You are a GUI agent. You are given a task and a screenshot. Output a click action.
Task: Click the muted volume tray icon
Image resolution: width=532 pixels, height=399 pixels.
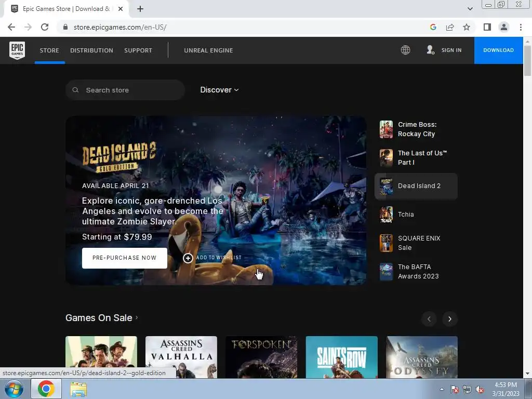point(480,390)
